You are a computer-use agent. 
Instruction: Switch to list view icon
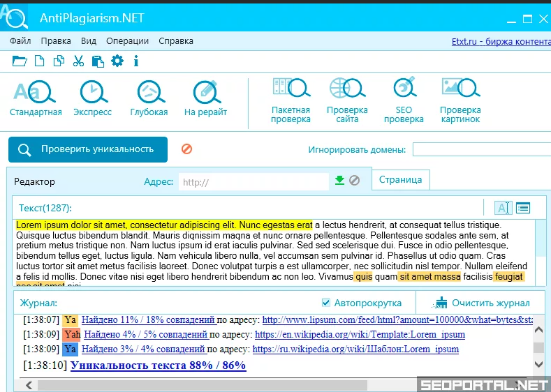(x=523, y=208)
